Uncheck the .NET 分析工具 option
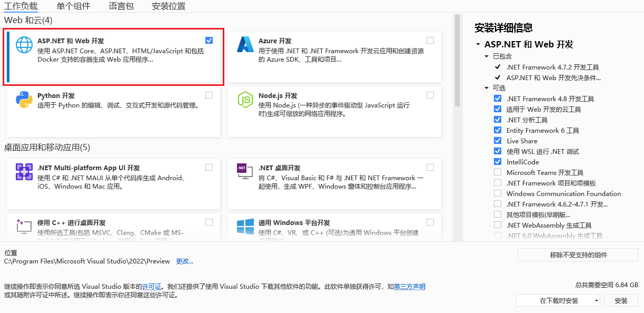The height and width of the screenshot is (313, 644). click(x=498, y=120)
